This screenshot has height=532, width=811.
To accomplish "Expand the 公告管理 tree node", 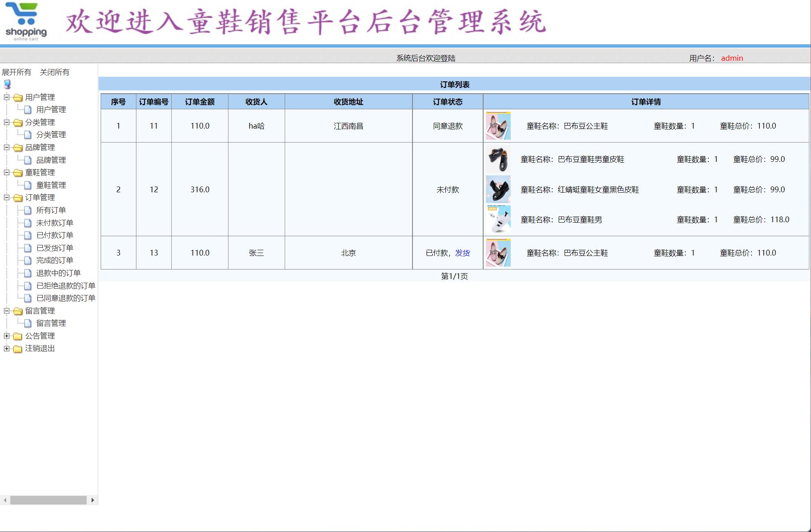I will pos(6,336).
